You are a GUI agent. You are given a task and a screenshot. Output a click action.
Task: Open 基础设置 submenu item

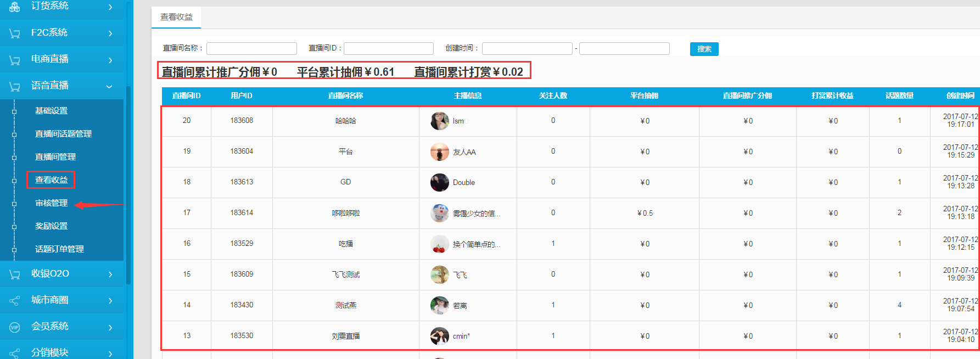tap(52, 111)
